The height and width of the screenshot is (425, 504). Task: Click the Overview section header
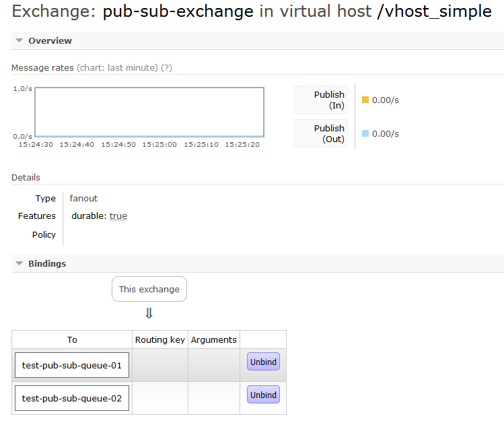tap(50, 41)
